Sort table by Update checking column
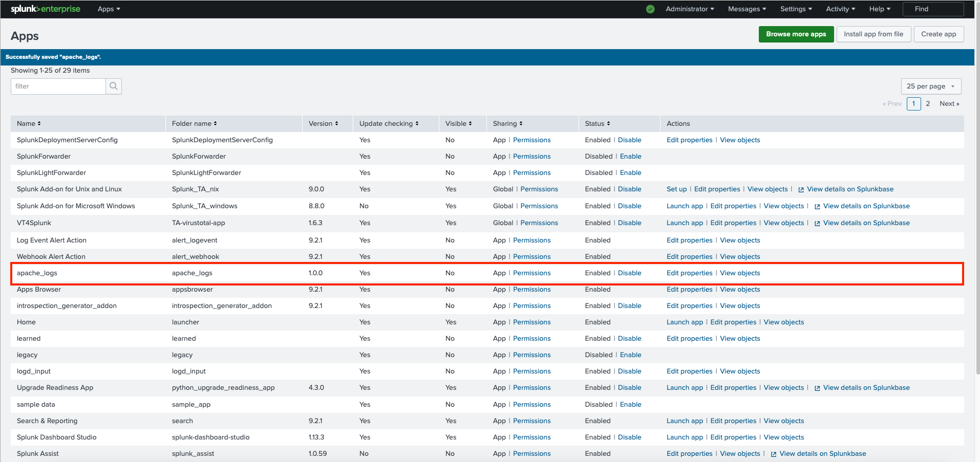 tap(389, 123)
